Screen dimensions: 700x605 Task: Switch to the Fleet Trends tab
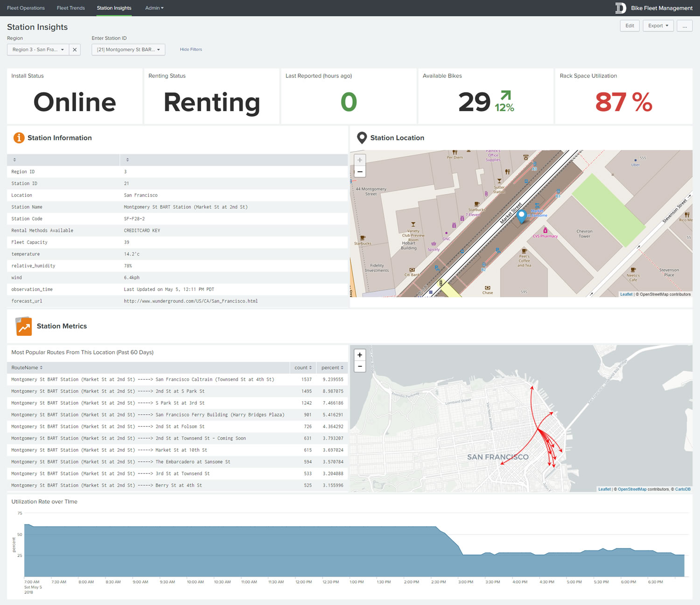71,8
